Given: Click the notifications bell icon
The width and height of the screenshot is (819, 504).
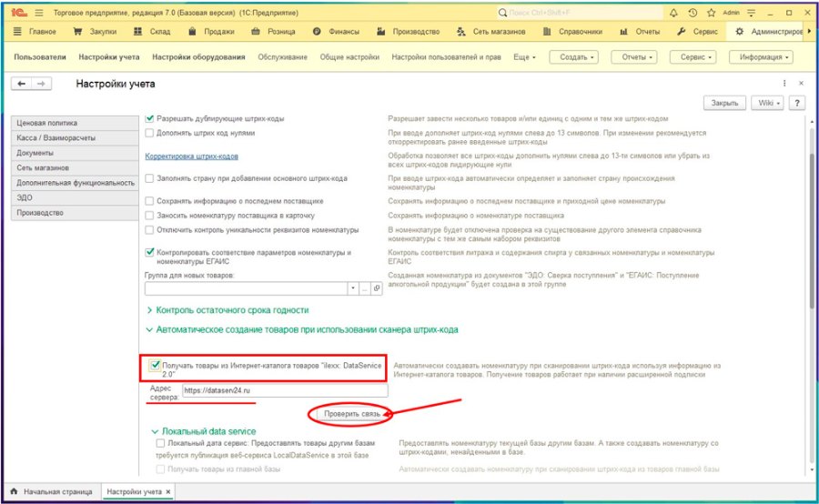Looking at the screenshot, I should pos(673,13).
